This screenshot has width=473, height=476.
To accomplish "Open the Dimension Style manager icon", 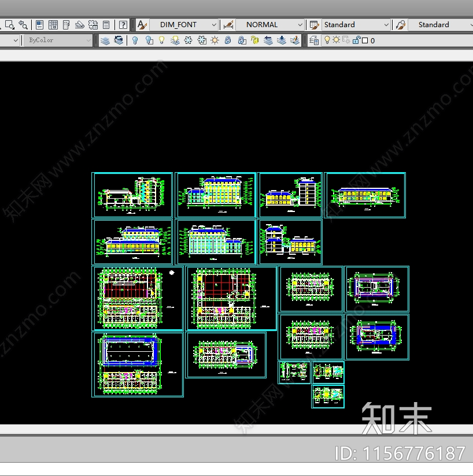I will (x=228, y=25).
